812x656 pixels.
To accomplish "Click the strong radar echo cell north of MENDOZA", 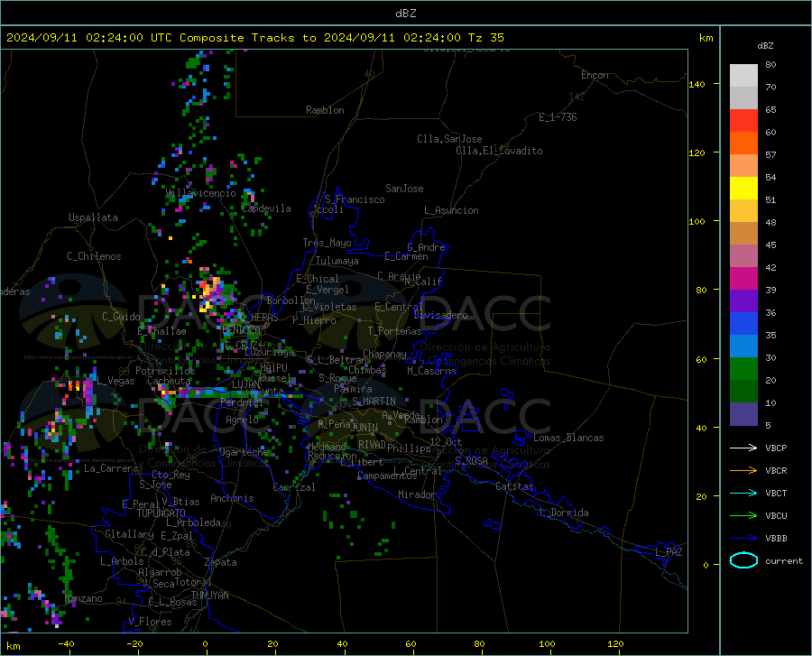I will (210, 291).
